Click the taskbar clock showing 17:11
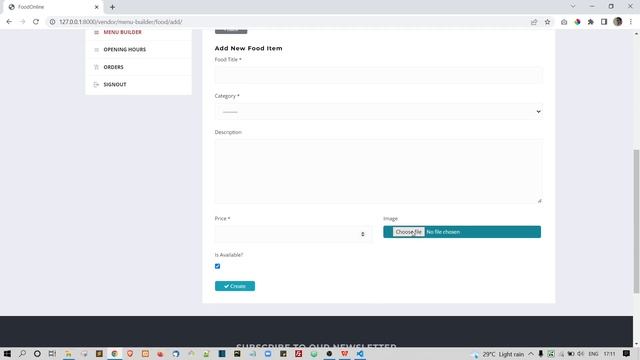This screenshot has height=360, width=640. point(609,354)
